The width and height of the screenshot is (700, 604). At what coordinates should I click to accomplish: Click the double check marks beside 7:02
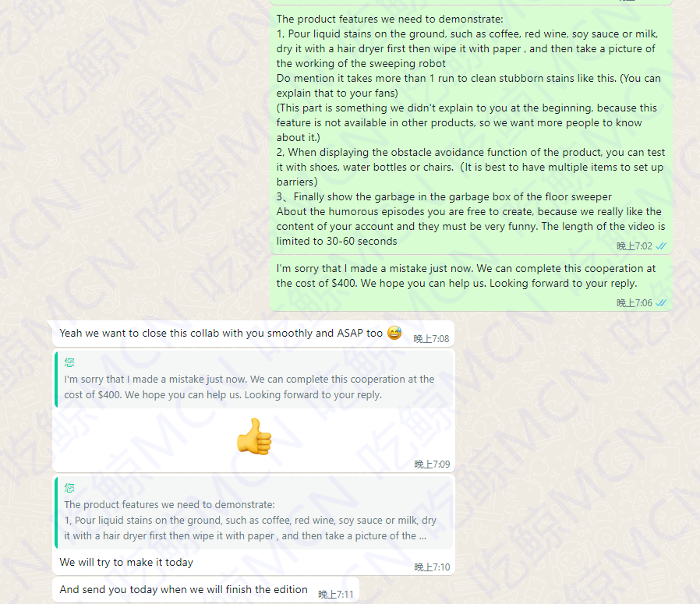pos(661,246)
